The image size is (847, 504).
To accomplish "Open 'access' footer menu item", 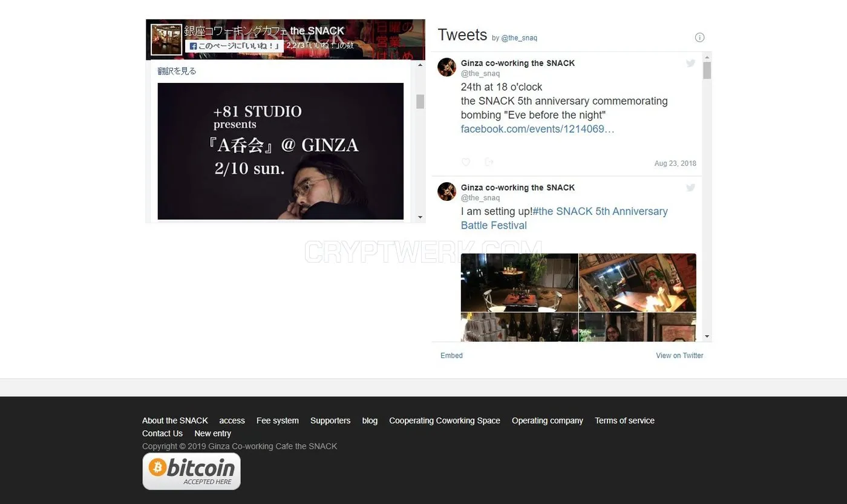I will click(232, 421).
